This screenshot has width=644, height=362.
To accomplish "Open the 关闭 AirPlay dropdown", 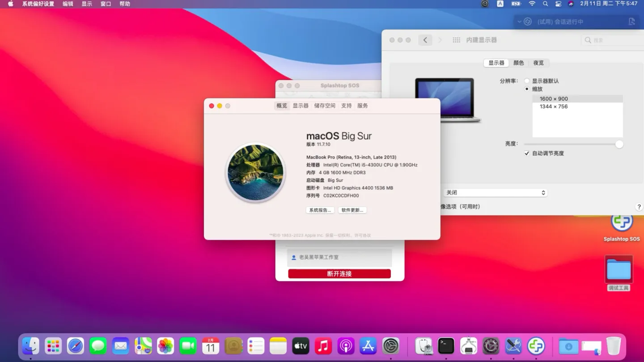I will click(x=495, y=192).
